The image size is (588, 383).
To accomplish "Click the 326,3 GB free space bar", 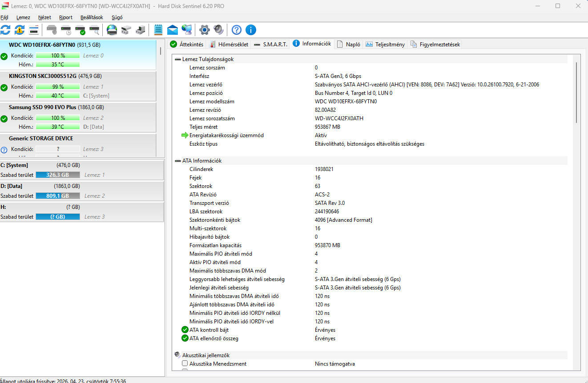I will coord(58,175).
